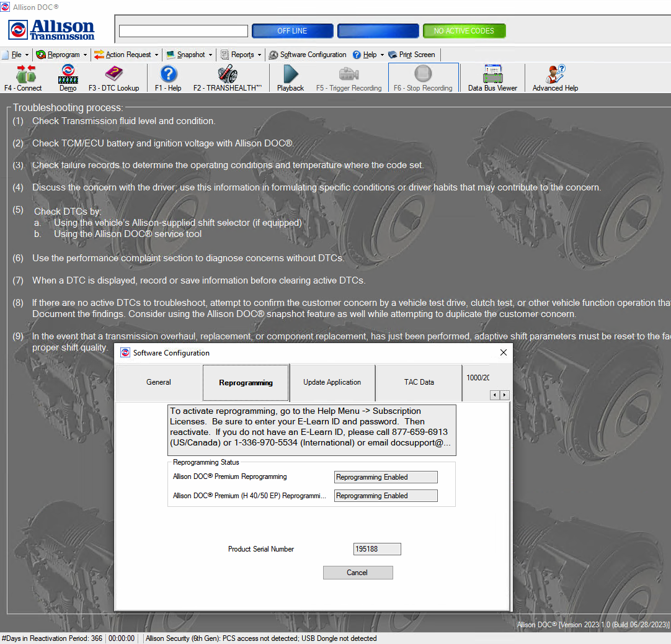The image size is (671, 644).
Task: Click Premium Reprogramming status field
Action: click(386, 477)
